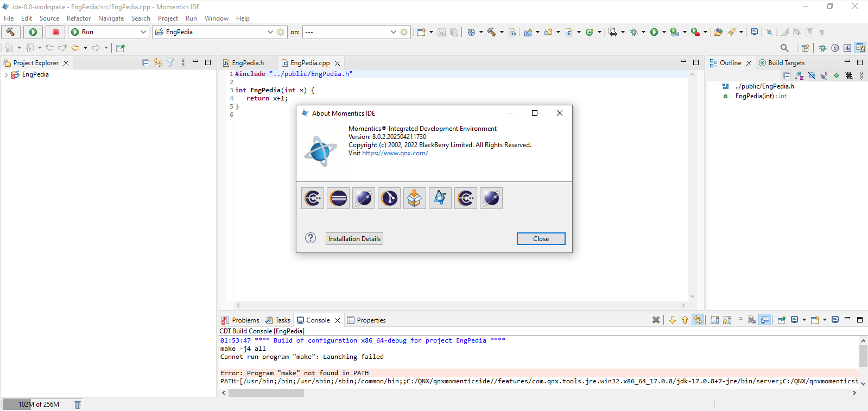Open the Project menu
Screen dimensions: 868x411
pos(168,18)
